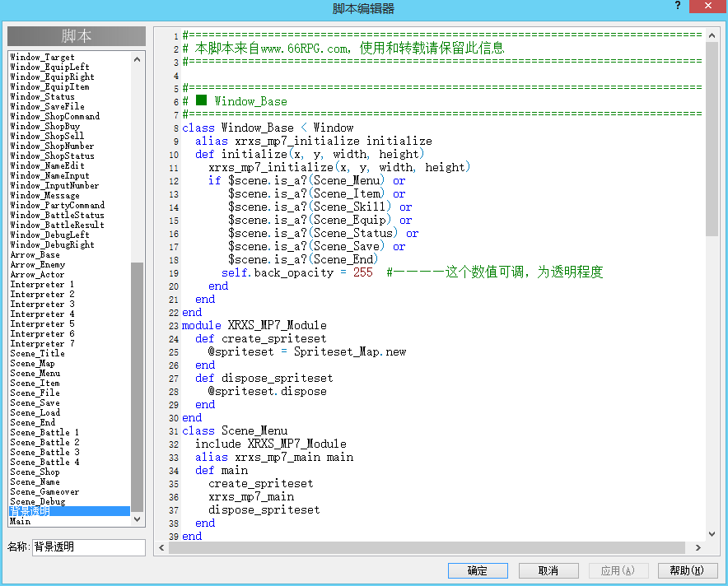Image resolution: width=728 pixels, height=586 pixels.
Task: Select the Scene_Title script
Action: [38, 354]
